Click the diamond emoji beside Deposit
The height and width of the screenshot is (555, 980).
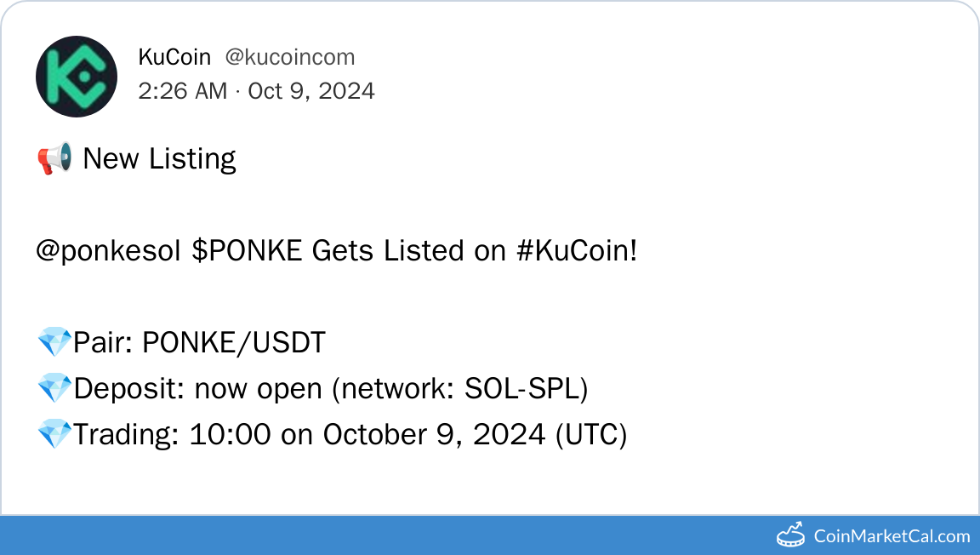point(54,389)
